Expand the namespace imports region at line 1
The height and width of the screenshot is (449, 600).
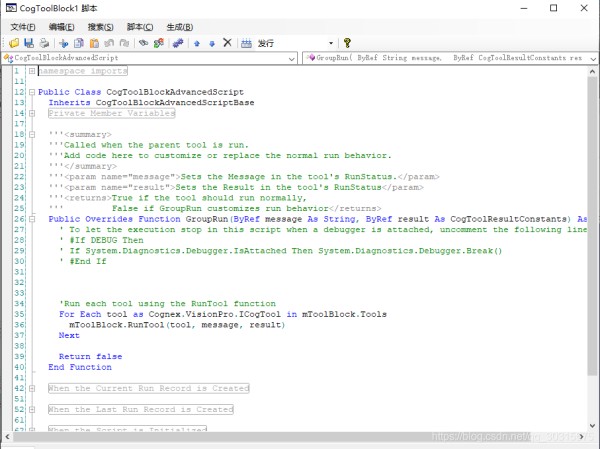[32, 71]
